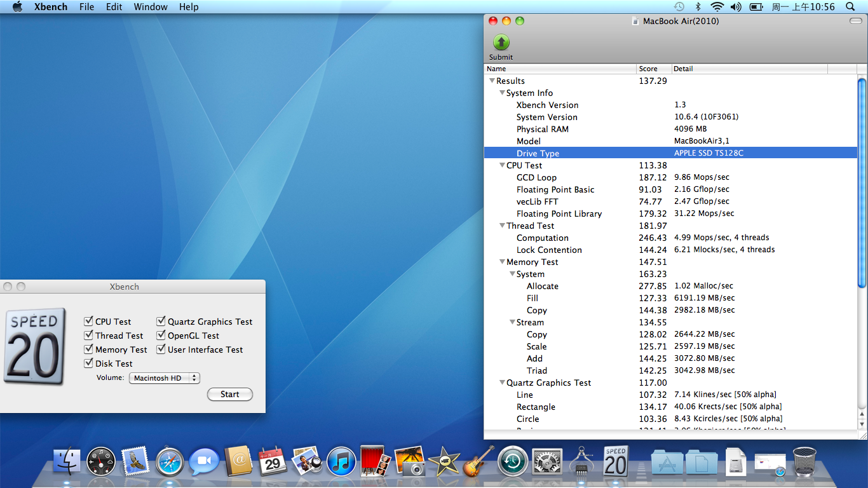Open Time Machine from the Dock
The height and width of the screenshot is (488, 868).
(512, 461)
